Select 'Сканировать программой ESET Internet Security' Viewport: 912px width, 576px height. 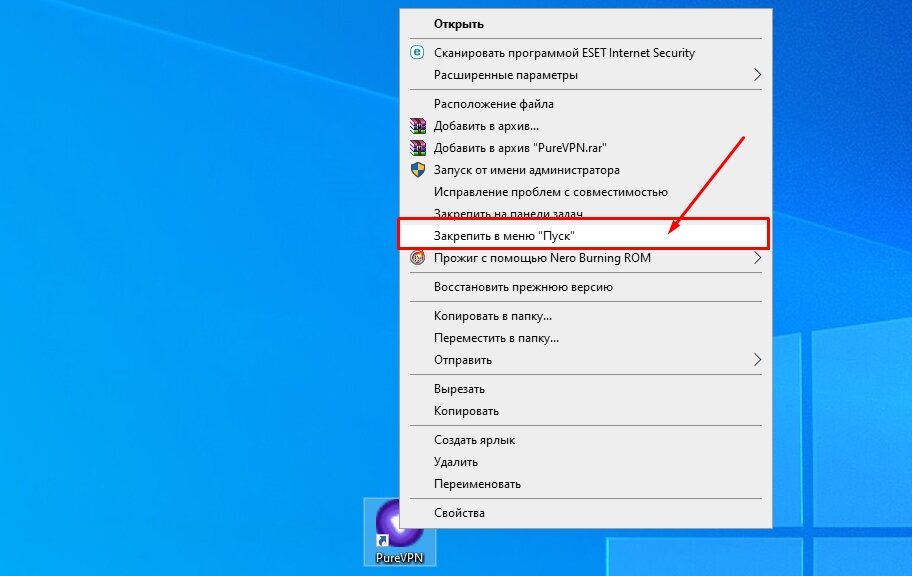(586, 52)
